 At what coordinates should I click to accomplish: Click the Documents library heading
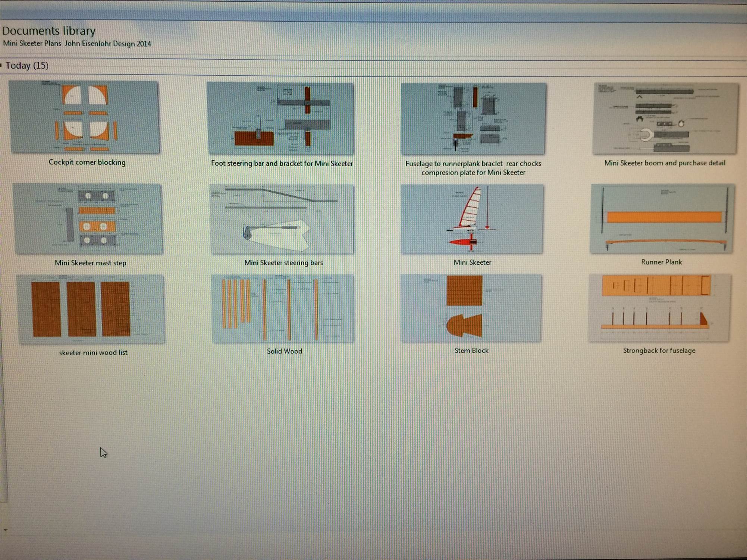tap(49, 31)
